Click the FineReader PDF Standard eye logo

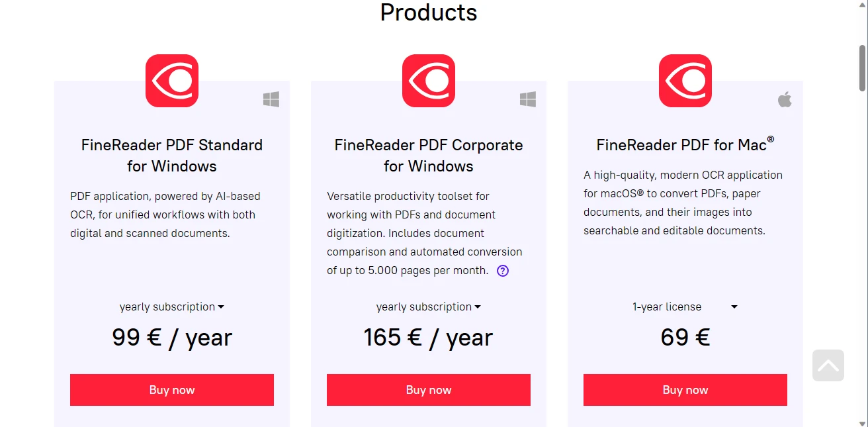click(x=172, y=81)
